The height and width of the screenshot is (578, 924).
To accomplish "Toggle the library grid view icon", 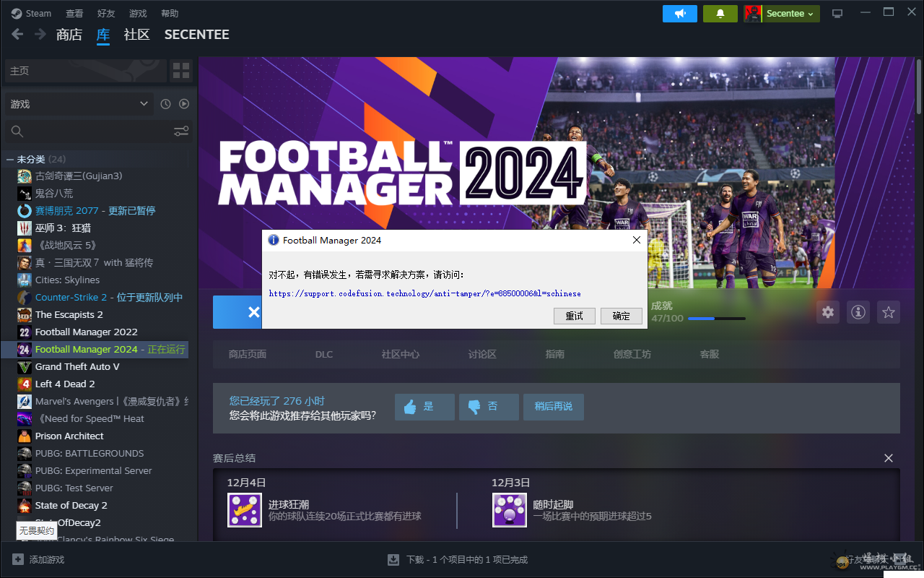I will click(x=181, y=71).
